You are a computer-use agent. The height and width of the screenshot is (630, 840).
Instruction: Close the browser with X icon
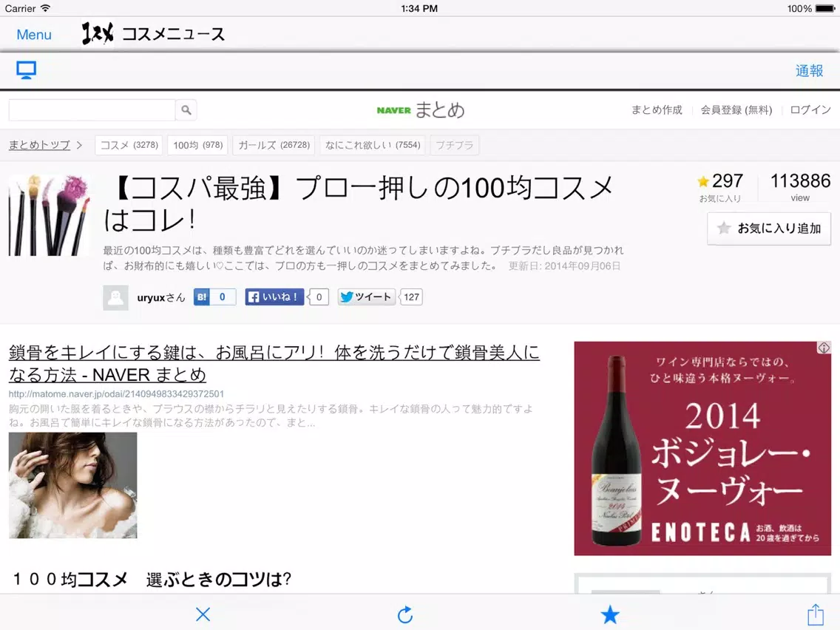(x=203, y=614)
